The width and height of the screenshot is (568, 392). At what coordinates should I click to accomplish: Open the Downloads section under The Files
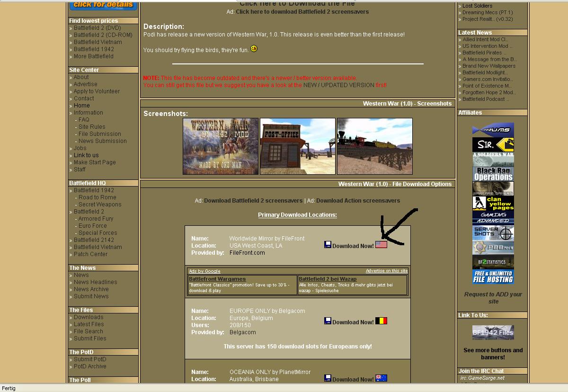[89, 317]
